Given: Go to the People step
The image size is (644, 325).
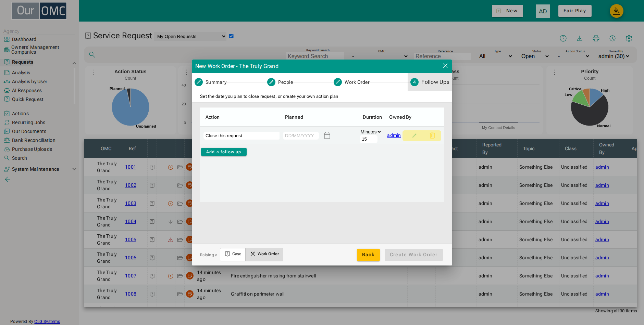Looking at the screenshot, I should pyautogui.click(x=280, y=82).
